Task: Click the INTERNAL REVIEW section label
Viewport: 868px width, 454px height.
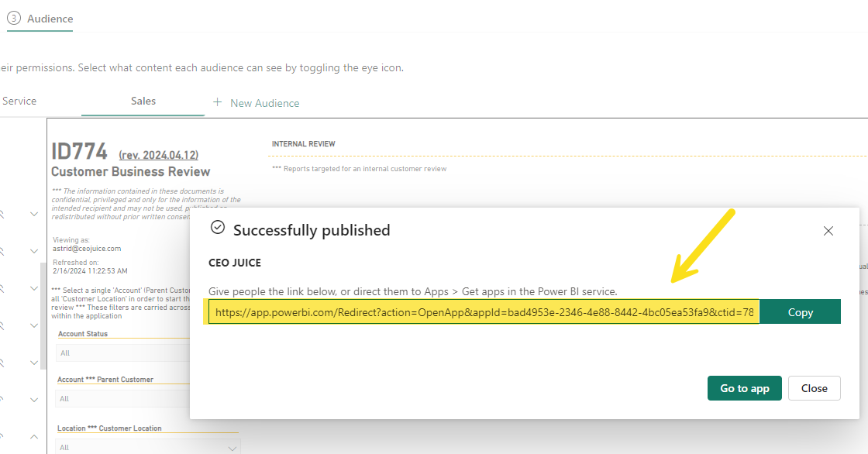Action: coord(303,144)
